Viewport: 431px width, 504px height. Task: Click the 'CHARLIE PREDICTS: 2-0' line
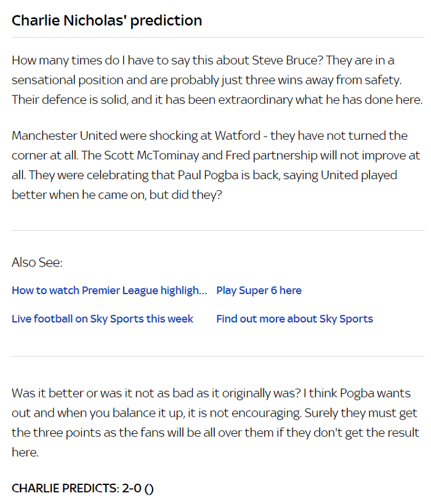pyautogui.click(x=83, y=488)
